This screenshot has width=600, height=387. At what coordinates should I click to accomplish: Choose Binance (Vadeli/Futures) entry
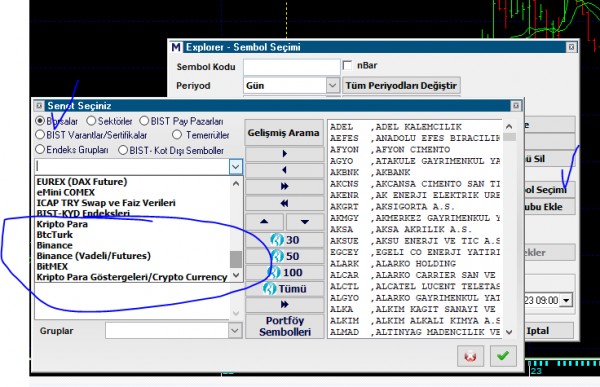tap(94, 256)
